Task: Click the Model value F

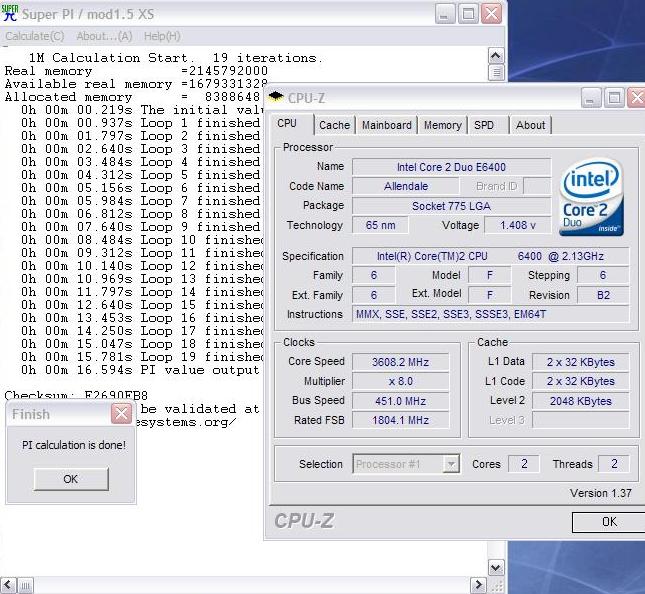Action: pos(490,275)
